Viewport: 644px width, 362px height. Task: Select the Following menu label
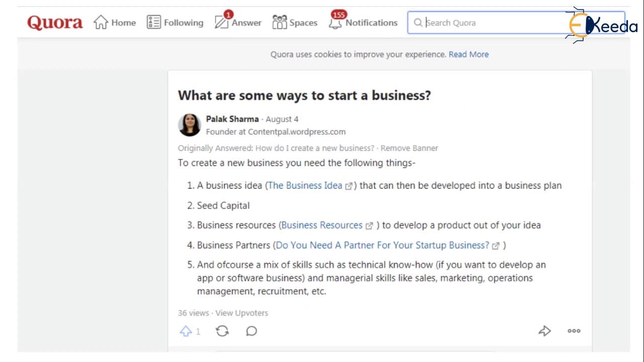point(184,23)
